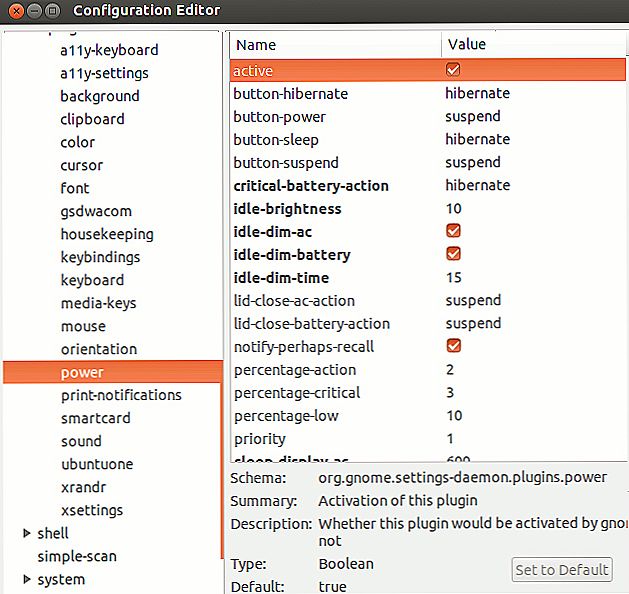Select the shell tree label
The width and height of the screenshot is (629, 594).
(x=53, y=533)
